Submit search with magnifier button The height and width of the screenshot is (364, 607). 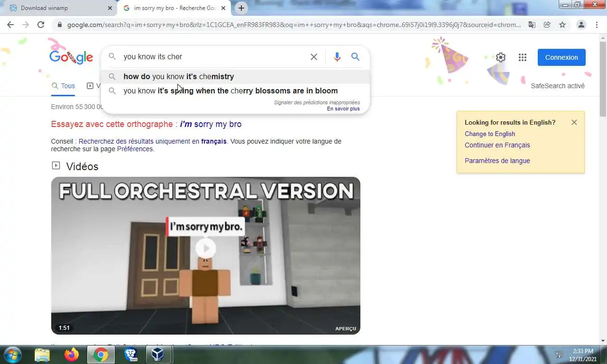(355, 57)
